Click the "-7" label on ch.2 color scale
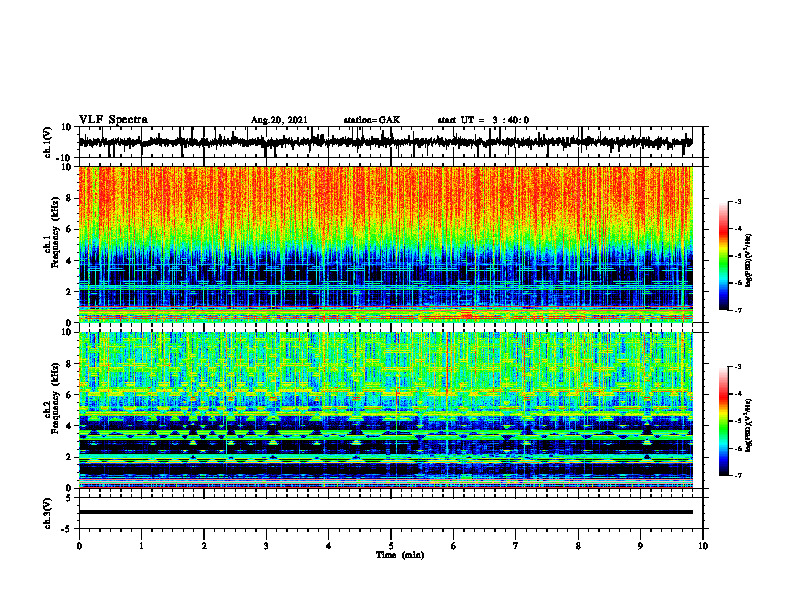The height and width of the screenshot is (612, 792). click(738, 476)
